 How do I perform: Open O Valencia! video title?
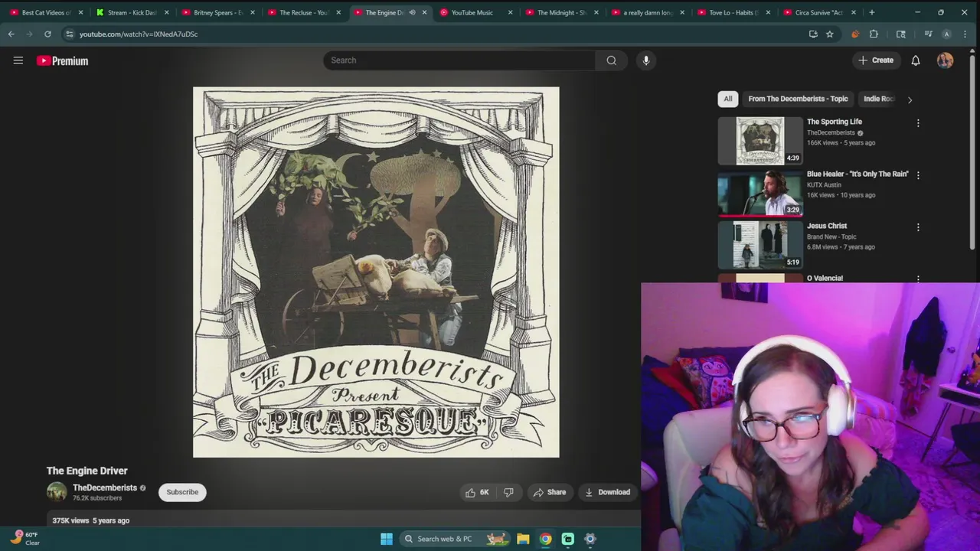click(x=825, y=278)
